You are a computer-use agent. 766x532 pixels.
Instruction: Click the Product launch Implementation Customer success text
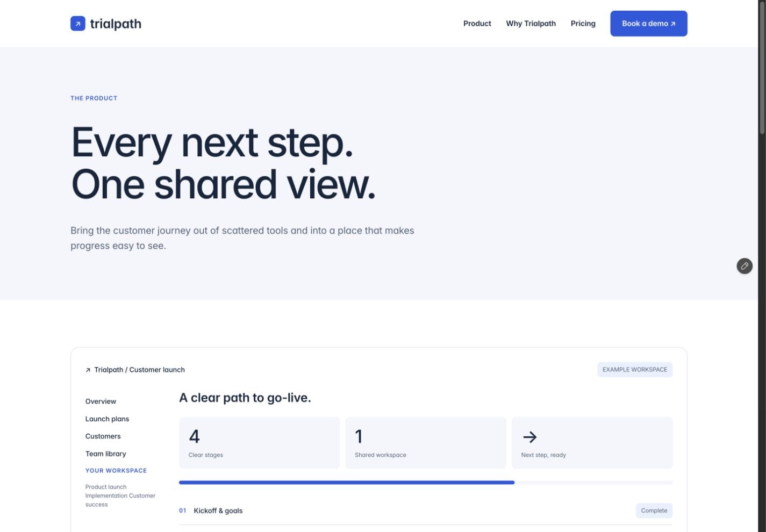tap(120, 496)
